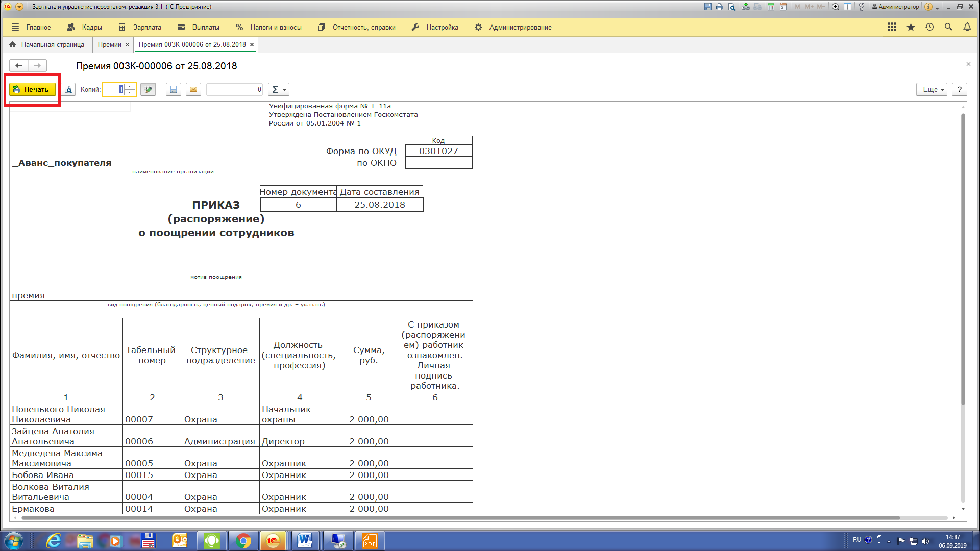Select date cell 25.08.2018
The width and height of the screenshot is (980, 551).
pyautogui.click(x=380, y=205)
